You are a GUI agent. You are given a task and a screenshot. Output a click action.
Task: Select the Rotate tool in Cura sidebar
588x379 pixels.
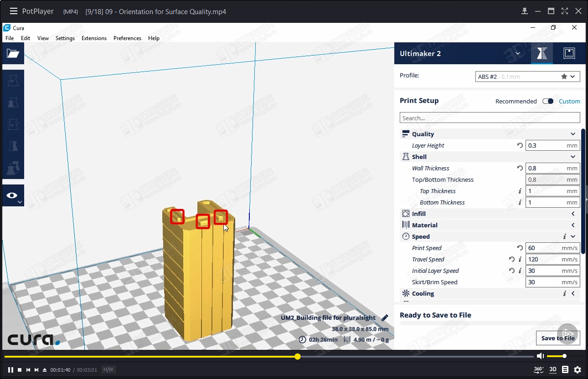(13, 124)
